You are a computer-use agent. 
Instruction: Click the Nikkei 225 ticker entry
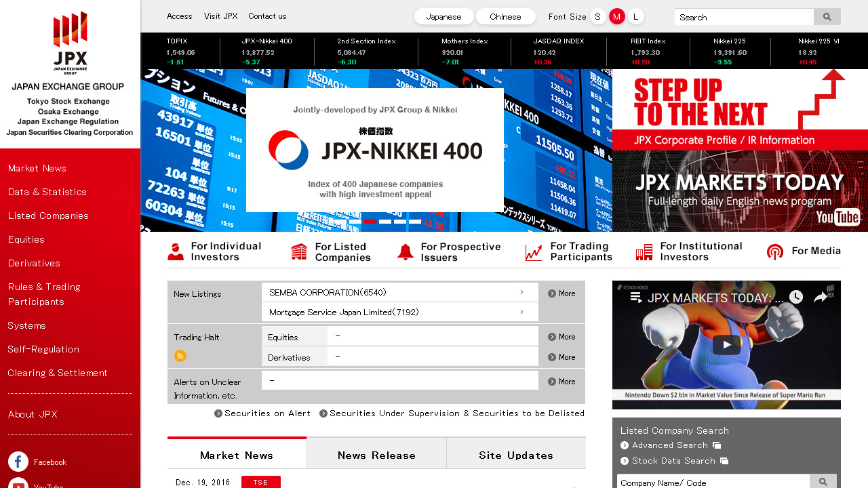[730, 52]
